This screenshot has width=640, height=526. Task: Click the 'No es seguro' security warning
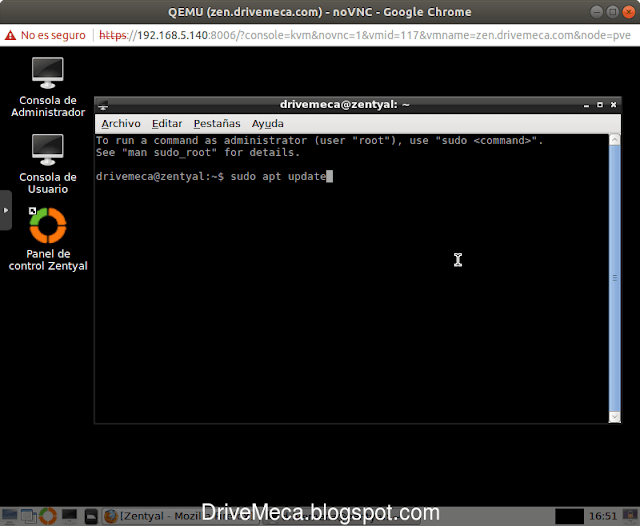45,35
